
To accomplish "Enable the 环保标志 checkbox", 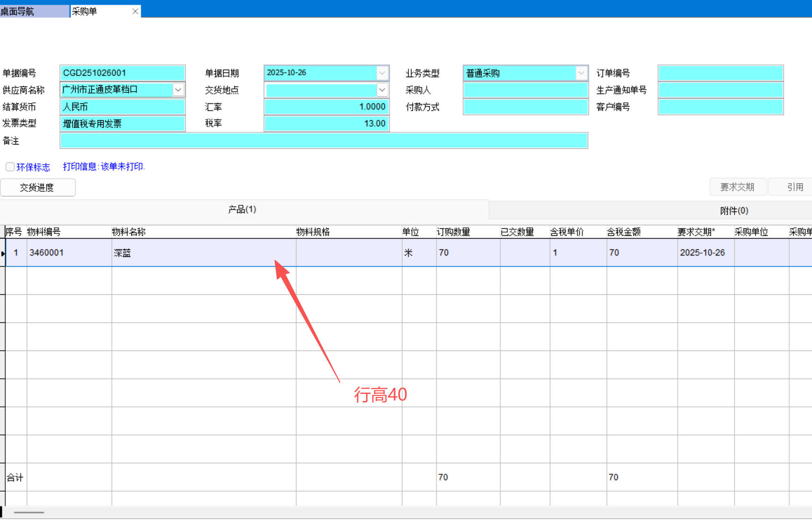I will point(10,167).
